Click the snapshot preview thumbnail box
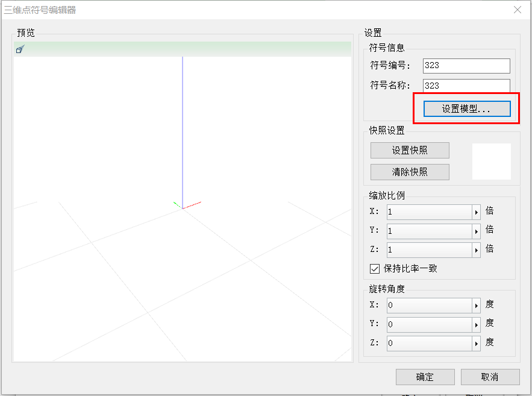The height and width of the screenshot is (396, 532). [492, 162]
